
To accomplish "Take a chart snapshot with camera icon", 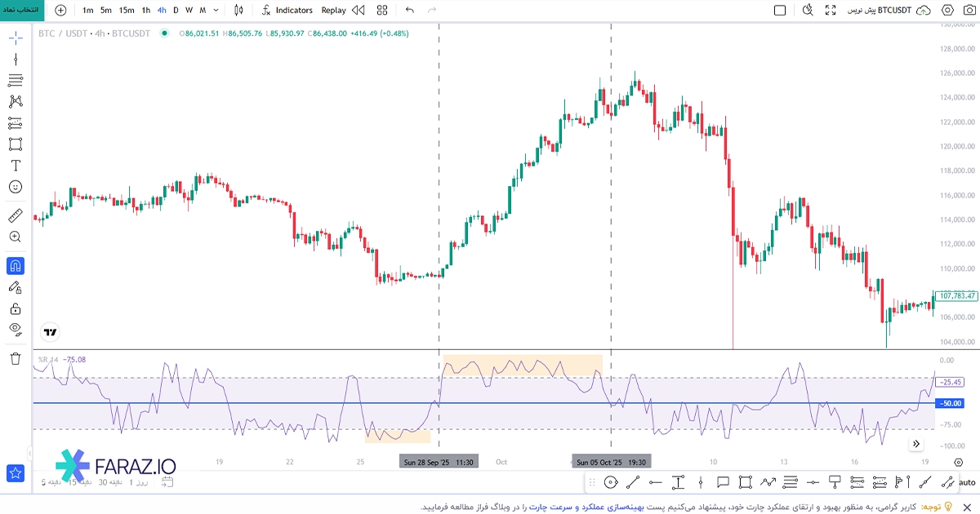I will click(969, 11).
